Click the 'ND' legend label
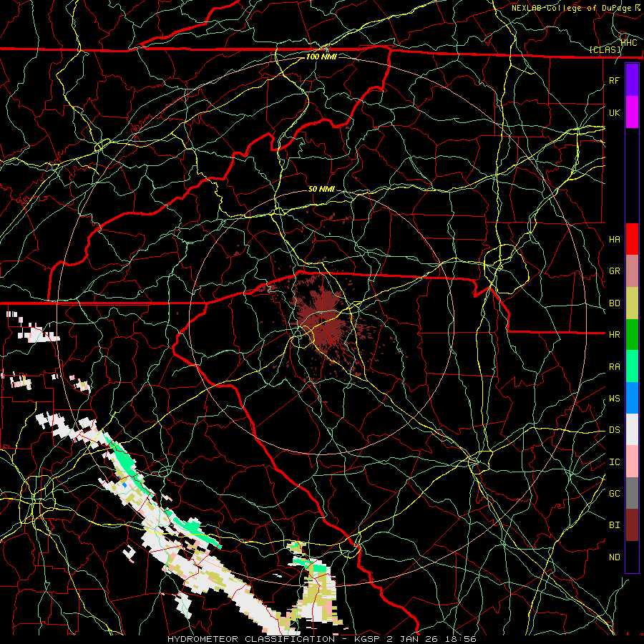Viewport: 644px width, 644px height. [614, 557]
